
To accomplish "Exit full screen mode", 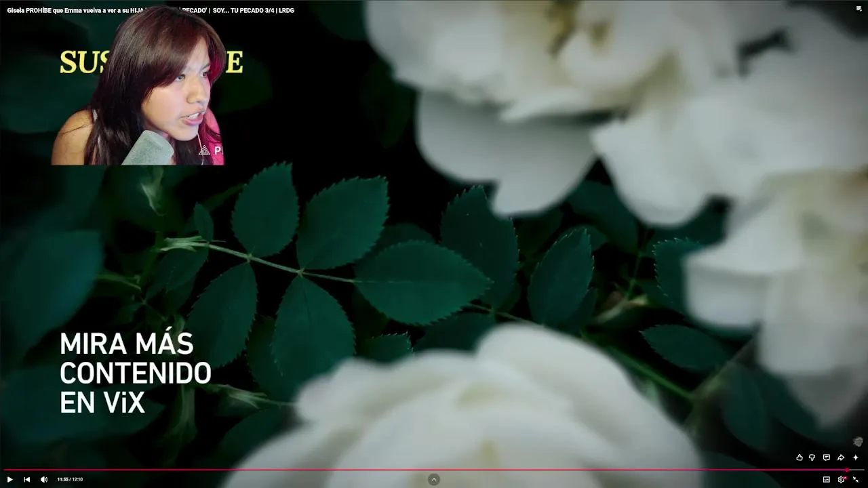I will pos(856,479).
